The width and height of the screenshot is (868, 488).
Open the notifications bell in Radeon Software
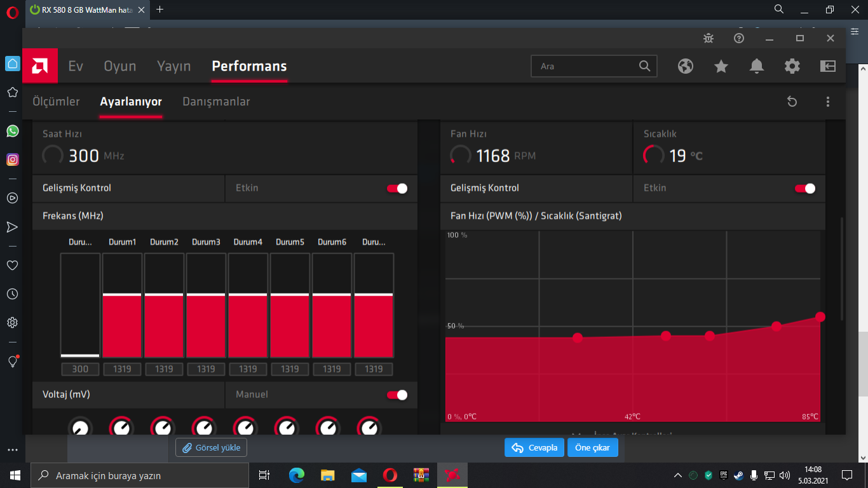tap(757, 66)
